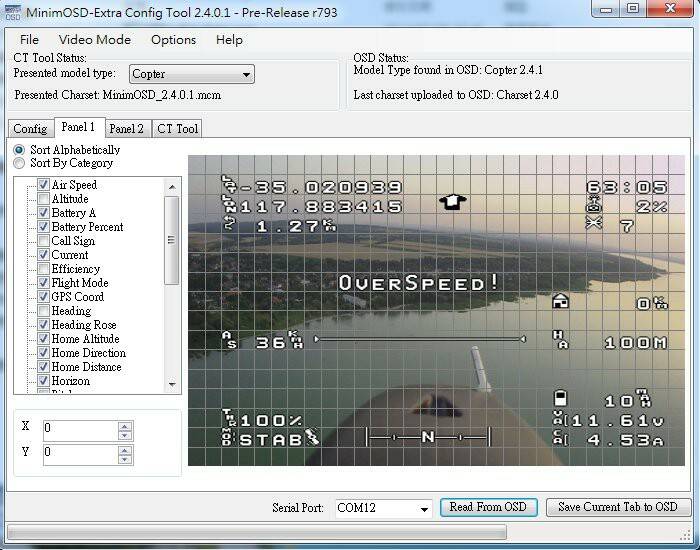
Task: Select the horizon line indicator in preview
Action: (419, 339)
